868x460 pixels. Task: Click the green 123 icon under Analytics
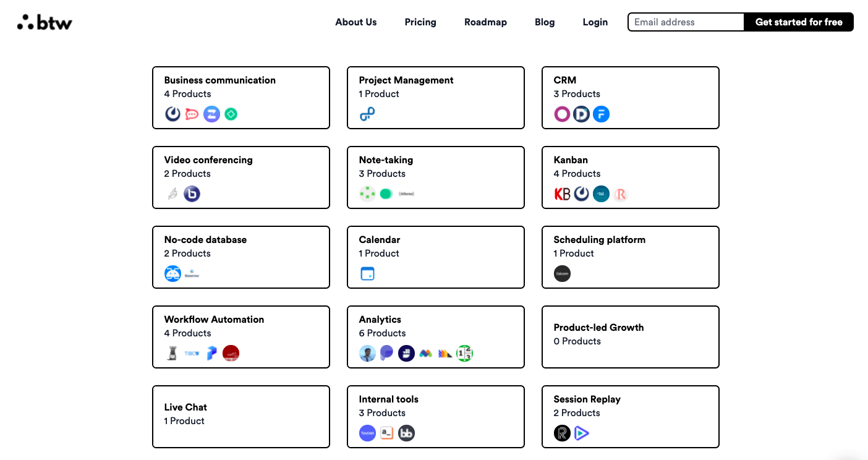(464, 353)
